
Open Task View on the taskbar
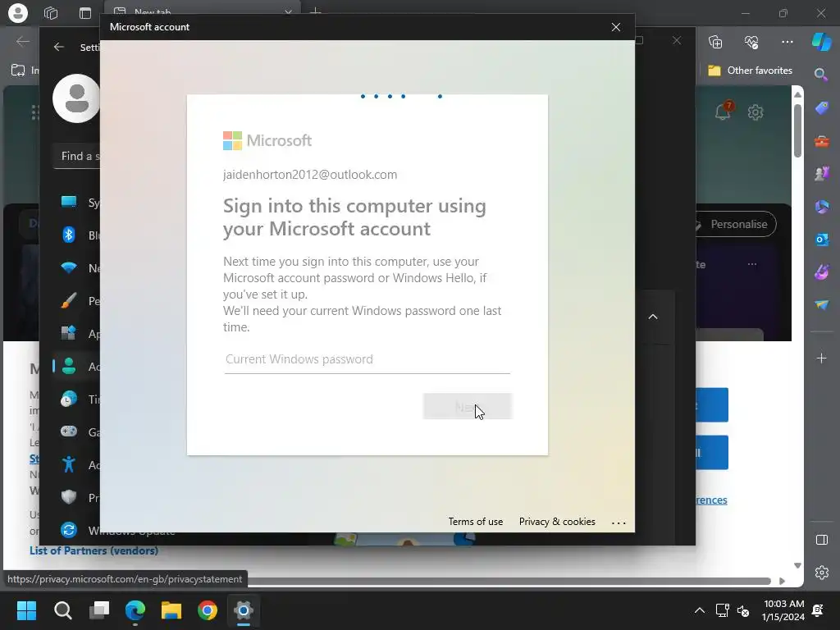point(99,610)
